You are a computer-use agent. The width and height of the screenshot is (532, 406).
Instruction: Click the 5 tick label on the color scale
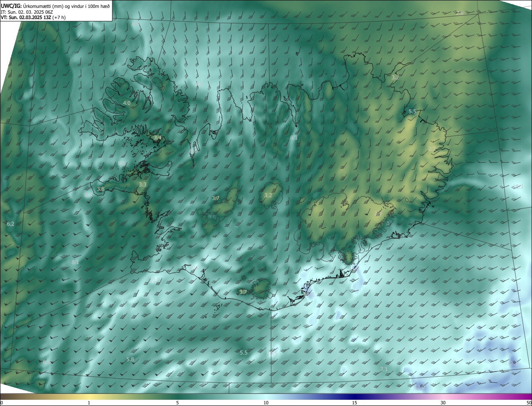tap(177, 403)
